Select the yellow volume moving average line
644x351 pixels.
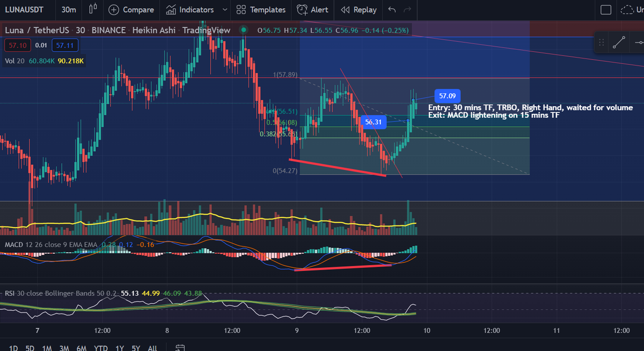[208, 221]
